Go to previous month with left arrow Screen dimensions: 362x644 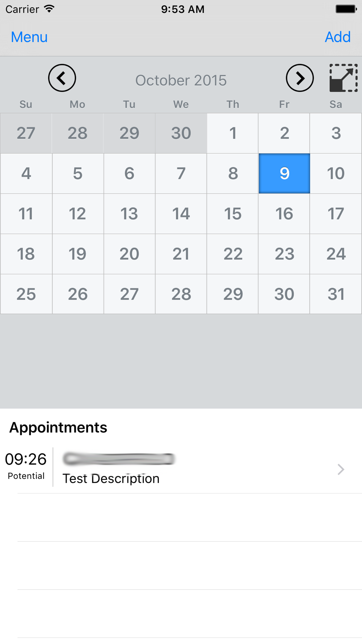62,78
